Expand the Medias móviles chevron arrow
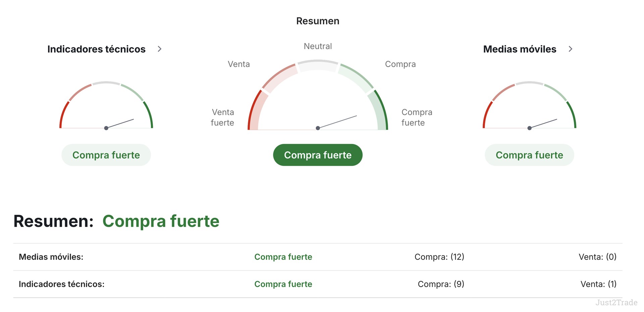Viewport: 644px width, 312px height. (570, 49)
